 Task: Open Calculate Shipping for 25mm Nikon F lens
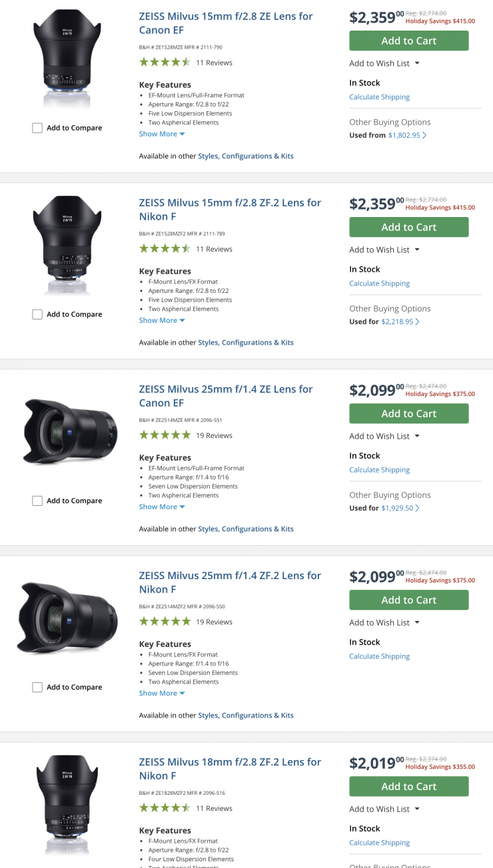(x=379, y=656)
